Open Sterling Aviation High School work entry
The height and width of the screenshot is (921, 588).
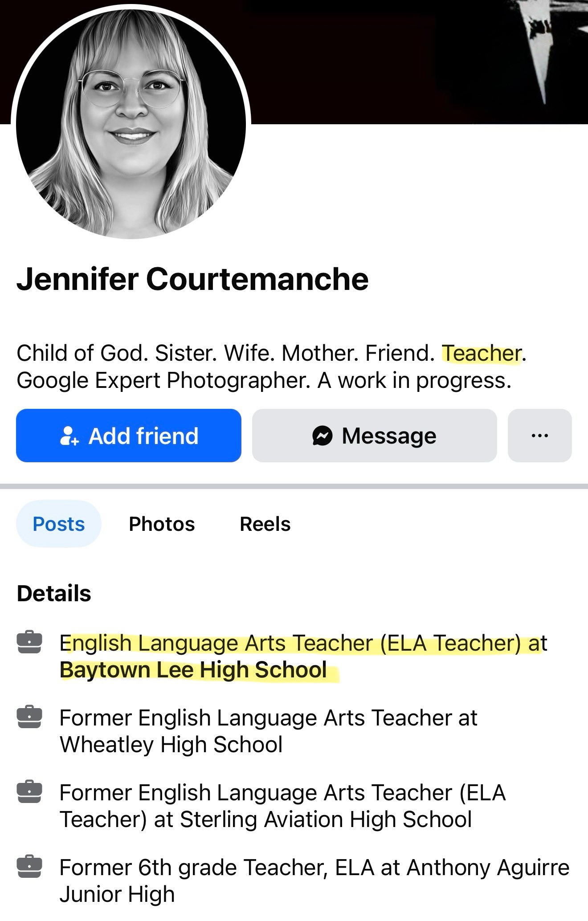click(x=283, y=806)
